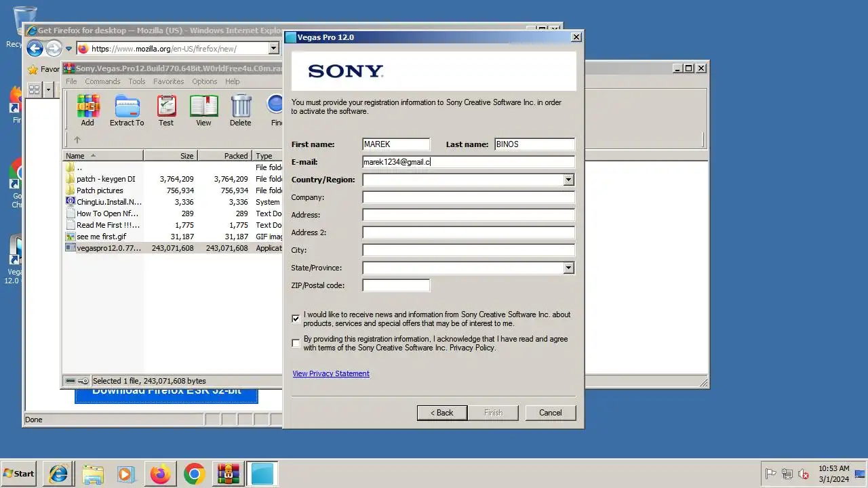The height and width of the screenshot is (488, 868).
Task: Click Internet Explorer forward arrow button
Action: [54, 48]
